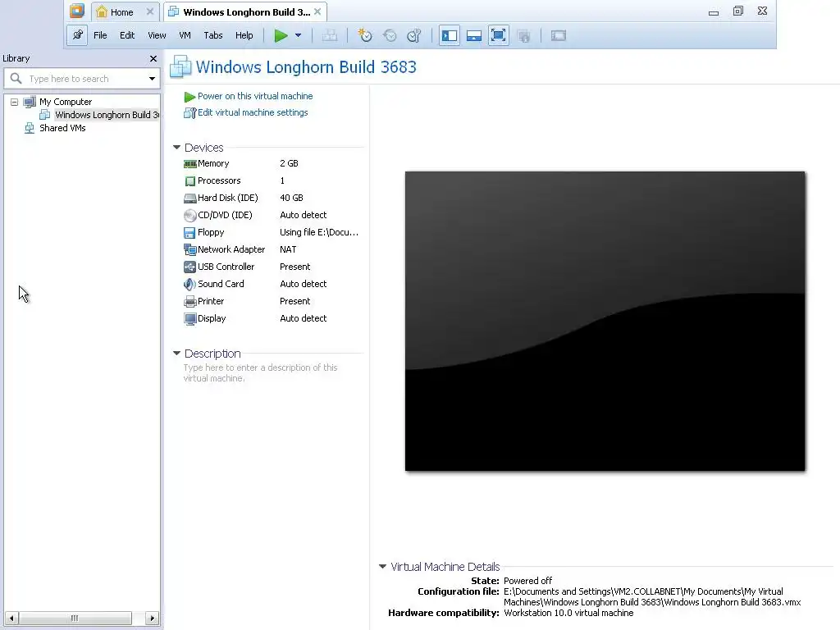The image size is (840, 630).
Task: Click the revert to snapshot icon
Action: (390, 35)
